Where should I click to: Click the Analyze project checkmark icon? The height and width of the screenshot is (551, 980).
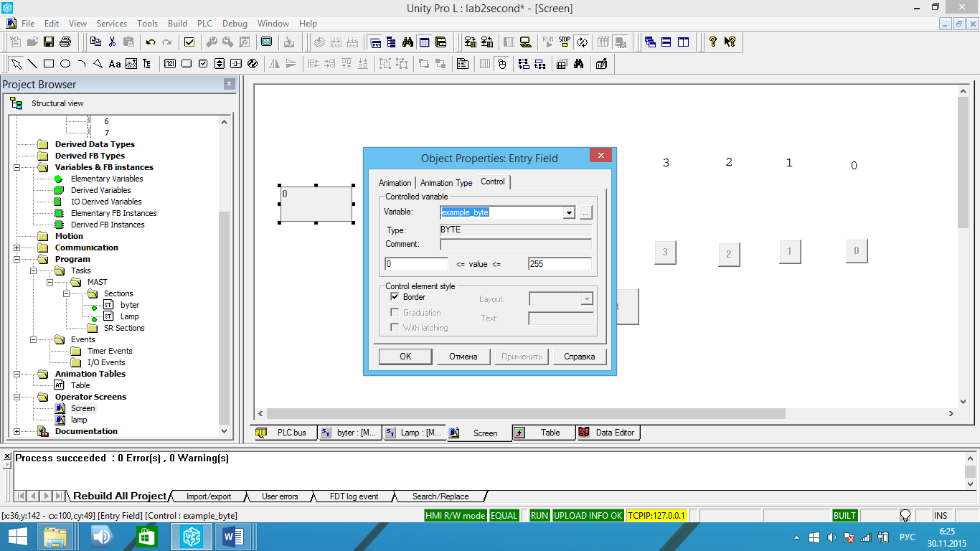[189, 42]
